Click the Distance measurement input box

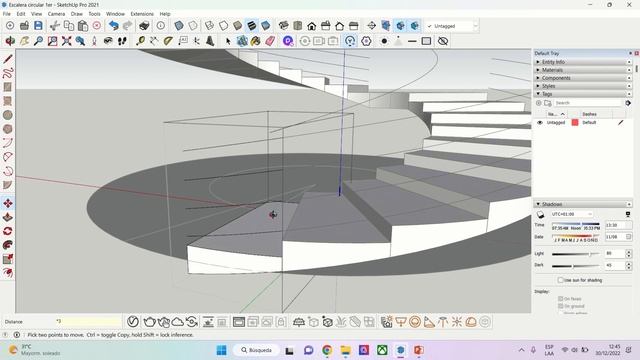tap(88, 322)
